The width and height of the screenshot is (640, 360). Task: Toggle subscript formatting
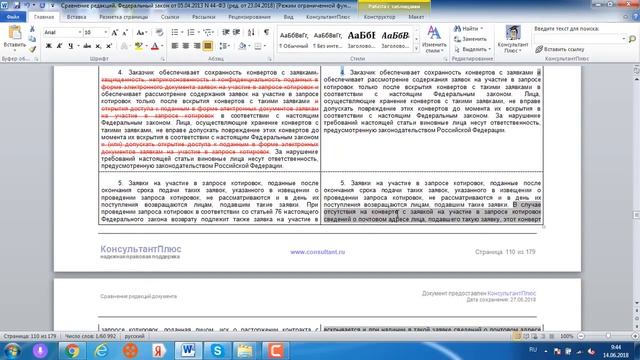pyautogui.click(x=98, y=46)
